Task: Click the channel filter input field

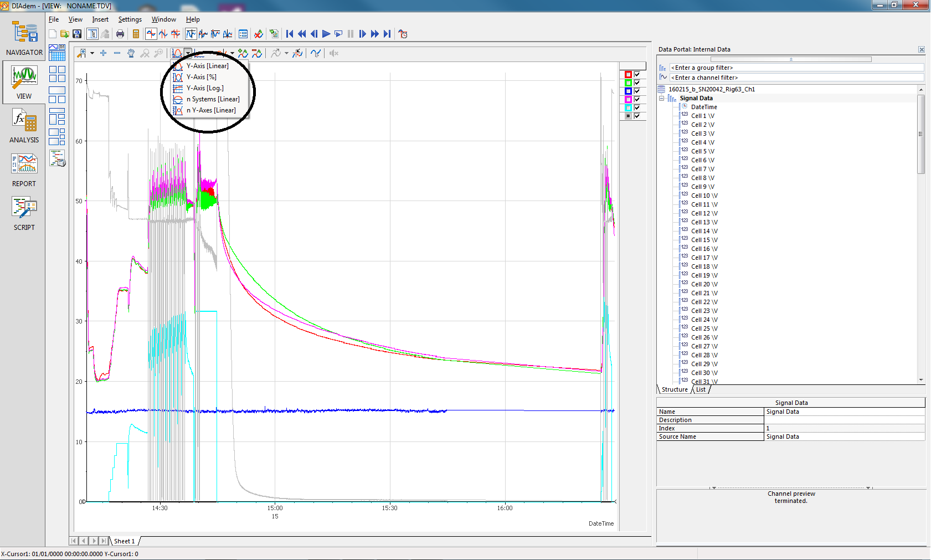Action: pyautogui.click(x=796, y=78)
